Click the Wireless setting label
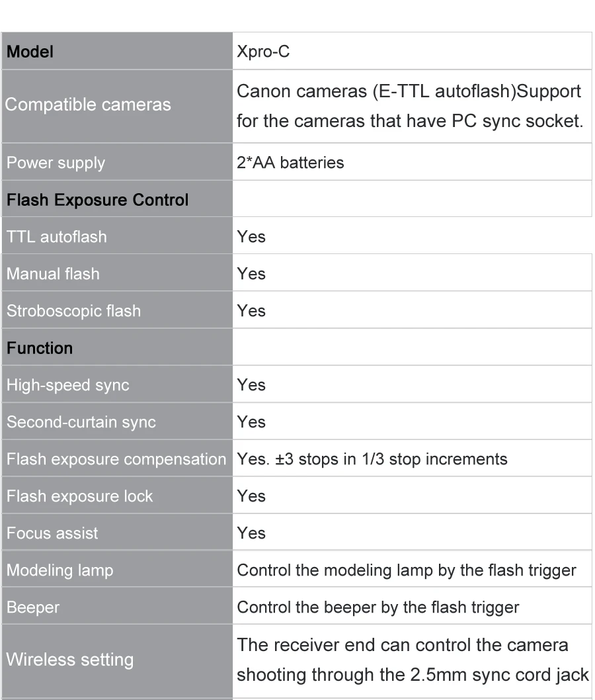 (70, 660)
